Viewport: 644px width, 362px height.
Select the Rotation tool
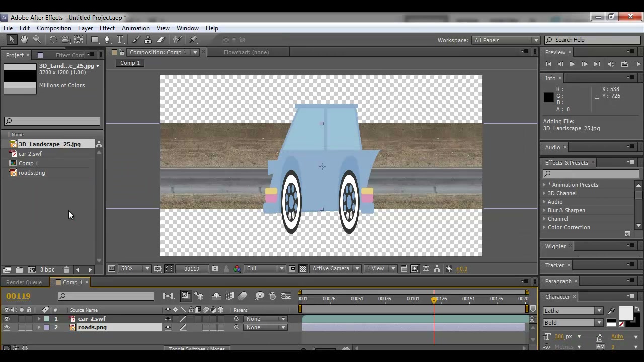point(53,40)
